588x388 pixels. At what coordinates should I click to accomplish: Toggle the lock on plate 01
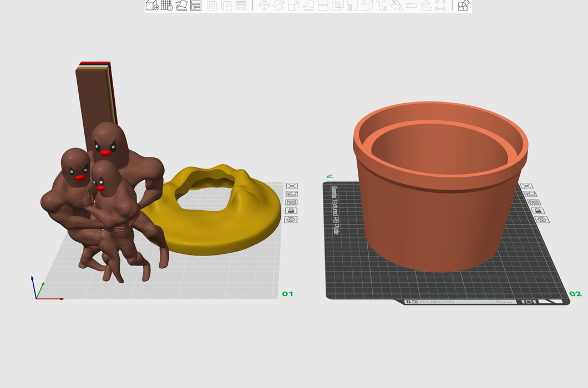tap(291, 211)
